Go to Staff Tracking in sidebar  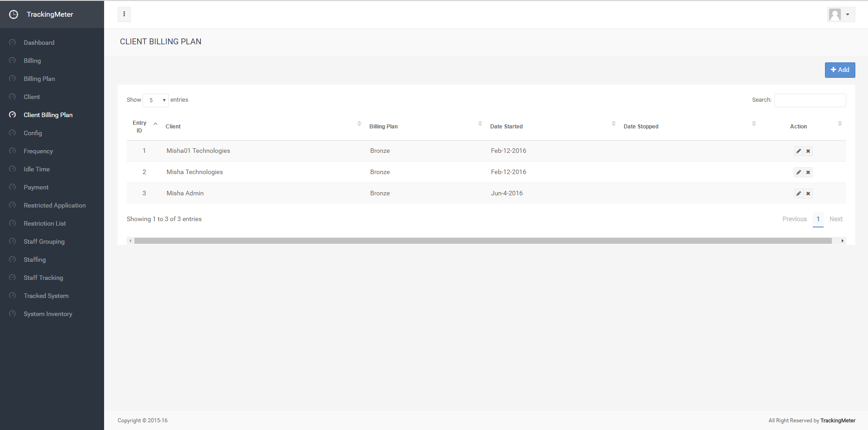point(43,278)
